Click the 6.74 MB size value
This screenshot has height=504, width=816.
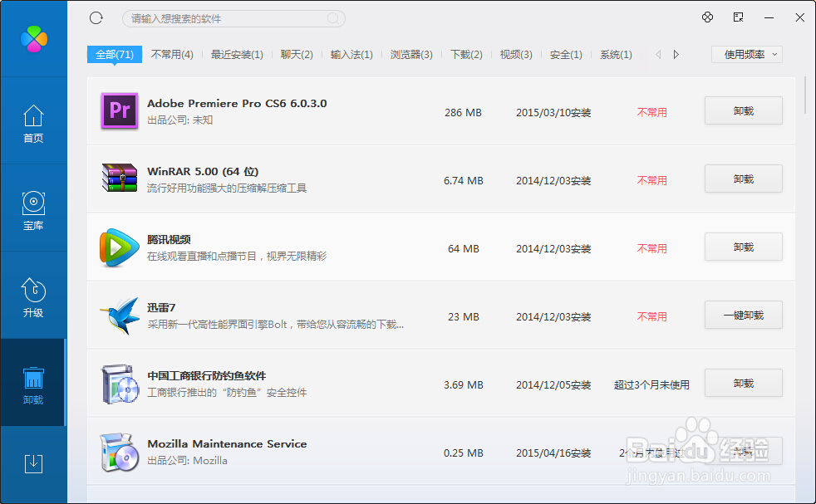[463, 180]
